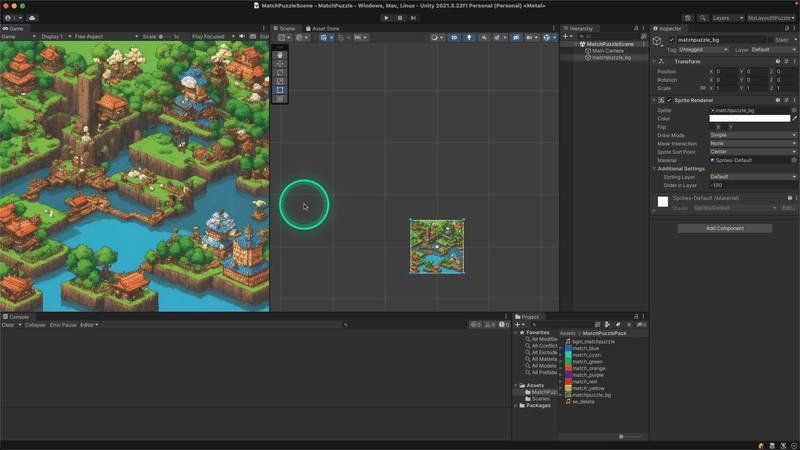Click Console Clear button
Screen dimensions: 800x450
point(8,325)
